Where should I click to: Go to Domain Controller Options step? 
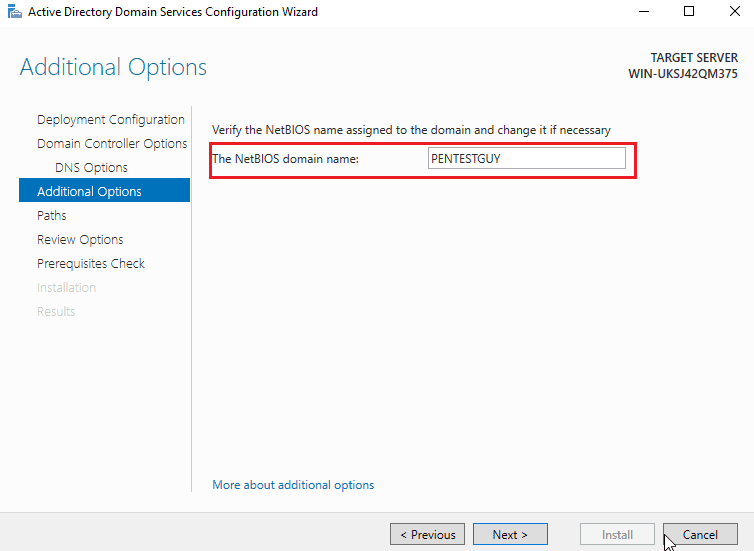pyautogui.click(x=112, y=143)
